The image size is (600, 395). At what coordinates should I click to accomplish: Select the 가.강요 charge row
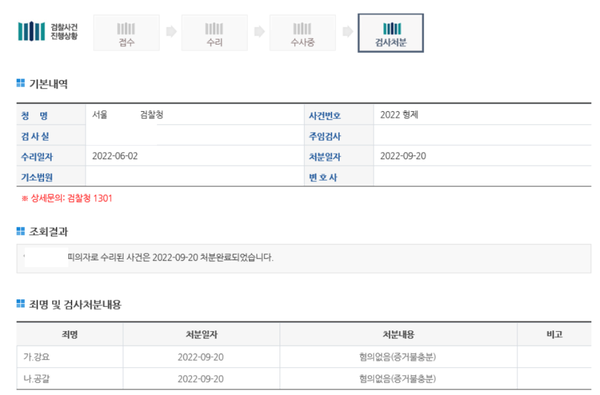(x=304, y=357)
